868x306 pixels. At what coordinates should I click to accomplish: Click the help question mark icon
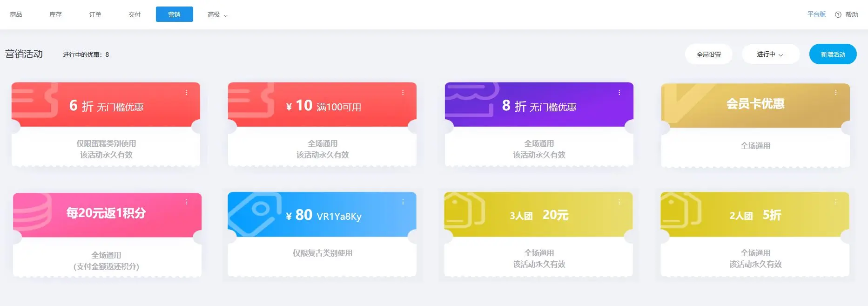point(838,14)
